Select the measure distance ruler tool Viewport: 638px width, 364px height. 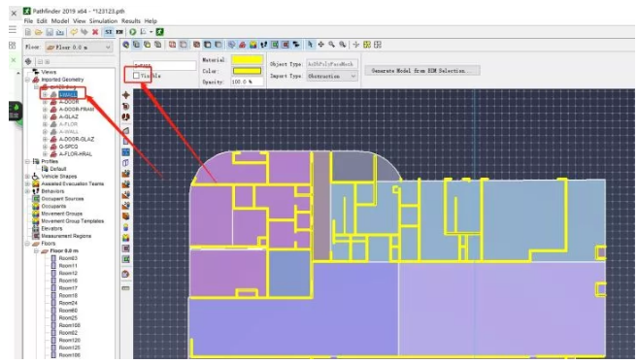coord(125,288)
